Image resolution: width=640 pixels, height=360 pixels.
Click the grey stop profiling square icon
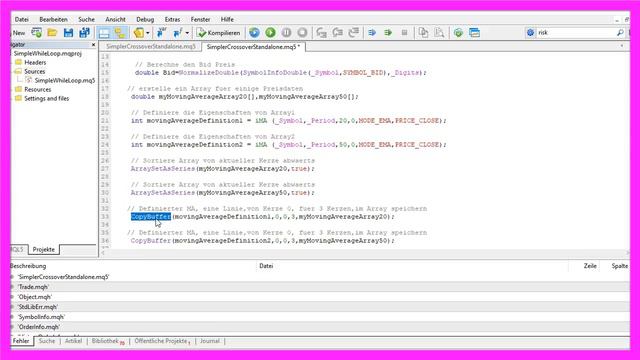[x=404, y=33]
